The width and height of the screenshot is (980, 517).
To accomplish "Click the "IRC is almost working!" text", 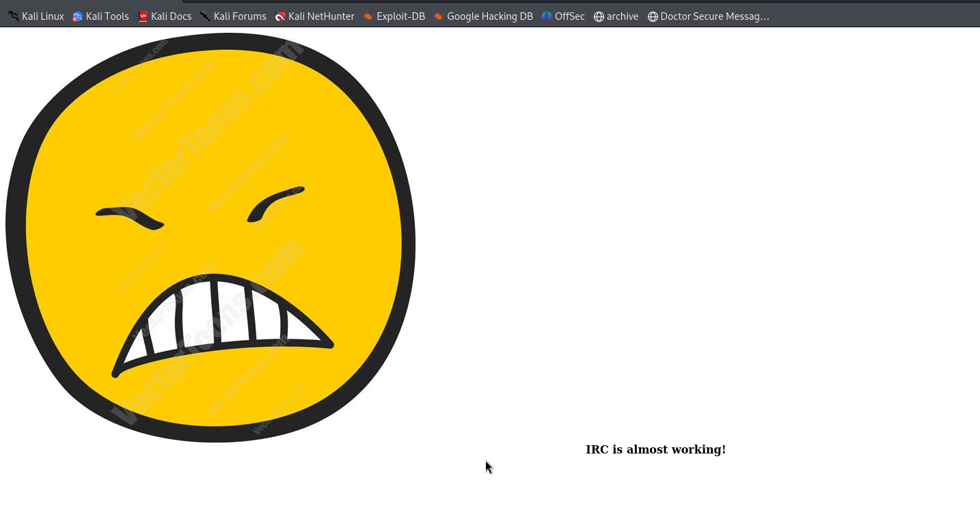I will click(655, 449).
